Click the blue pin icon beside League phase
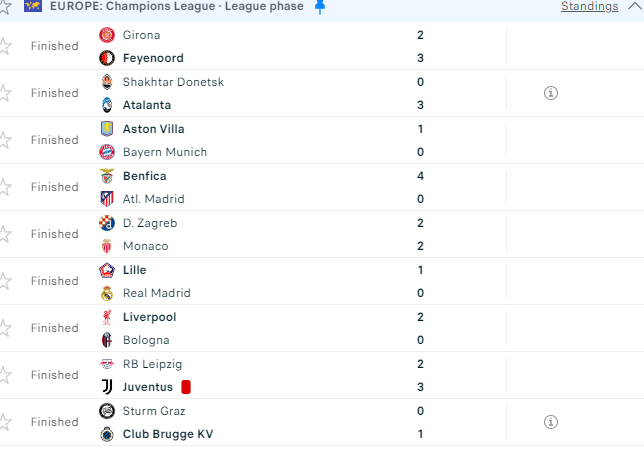644x450 pixels. point(320,6)
